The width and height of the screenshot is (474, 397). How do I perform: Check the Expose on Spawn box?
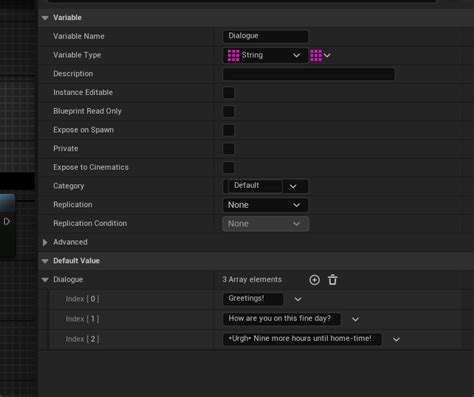click(229, 130)
